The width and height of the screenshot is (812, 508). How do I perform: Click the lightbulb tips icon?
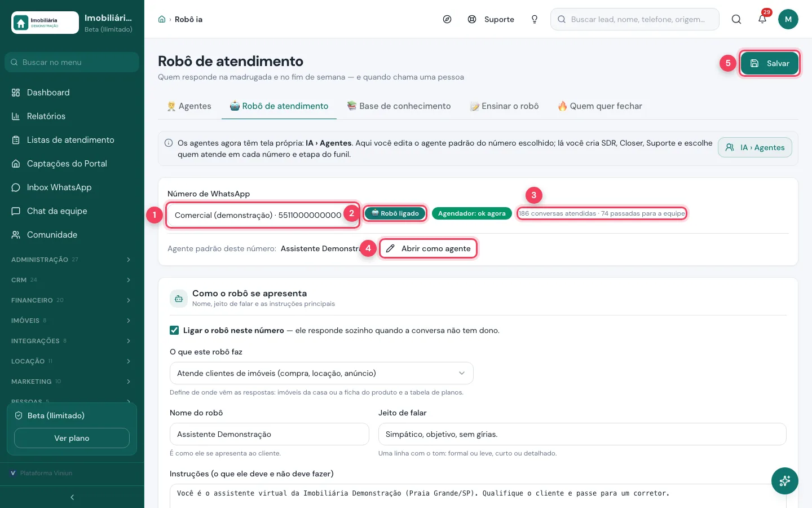(535, 19)
